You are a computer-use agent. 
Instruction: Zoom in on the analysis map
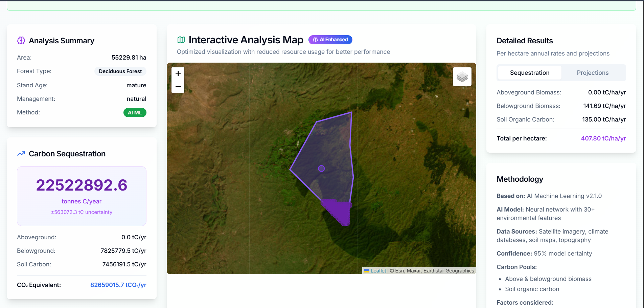178,74
